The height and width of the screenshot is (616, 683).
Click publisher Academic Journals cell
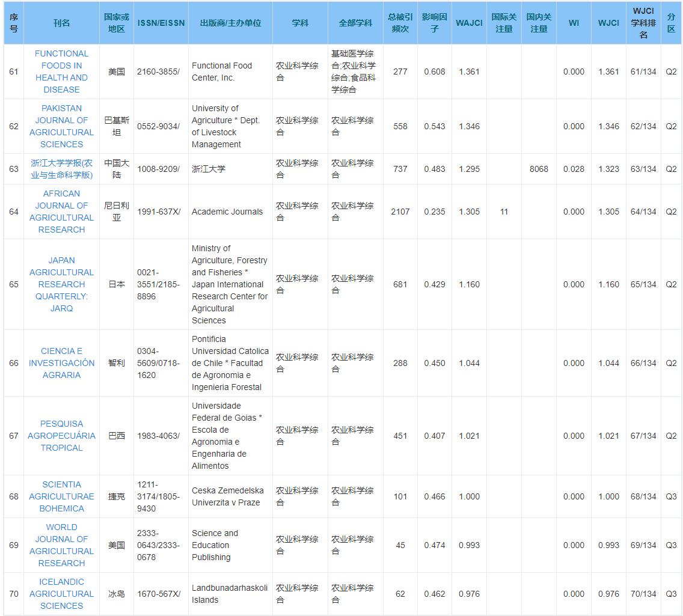tap(230, 212)
